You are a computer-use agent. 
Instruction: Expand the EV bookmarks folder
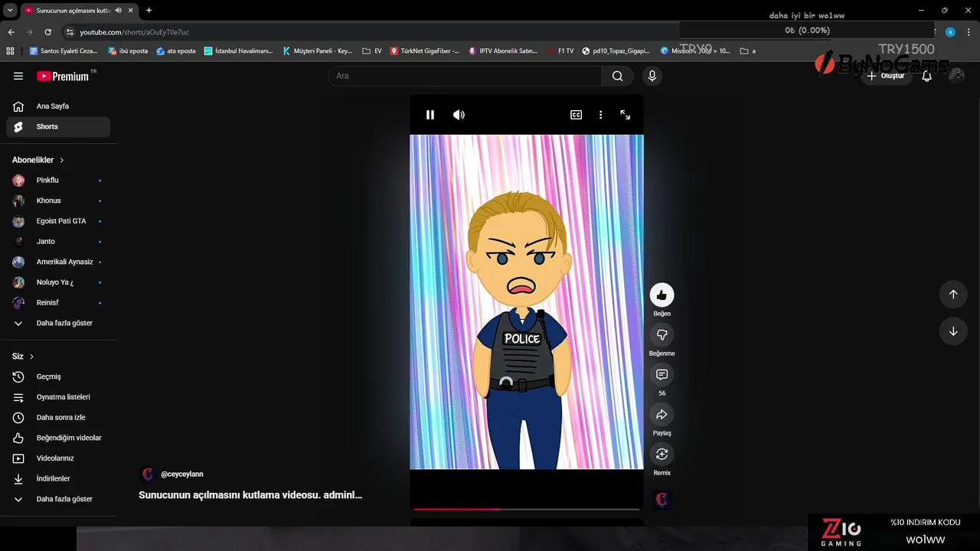pyautogui.click(x=371, y=51)
